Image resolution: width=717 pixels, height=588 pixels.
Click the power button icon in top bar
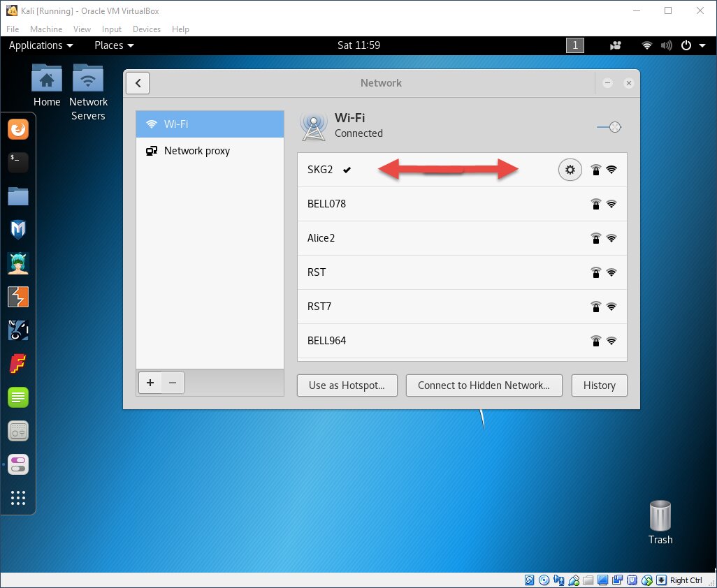click(x=686, y=45)
